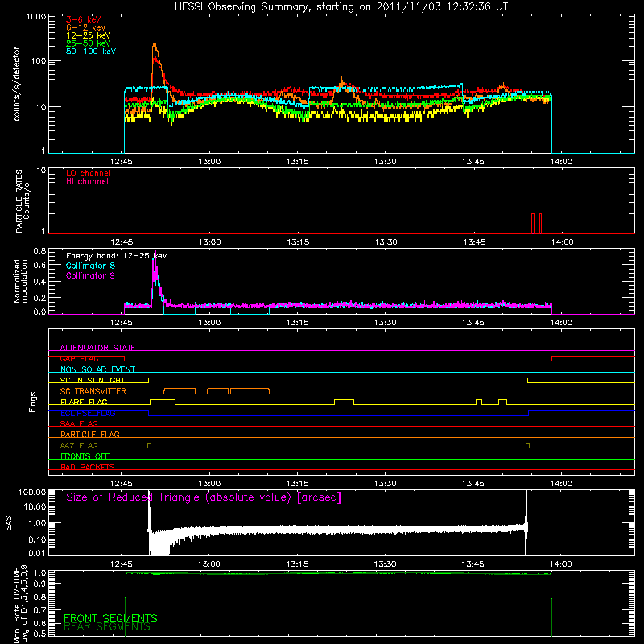Screen dimensions: 644x644
Task: Click the Size of Reduced Triangle label
Action: pyautogui.click(x=204, y=497)
